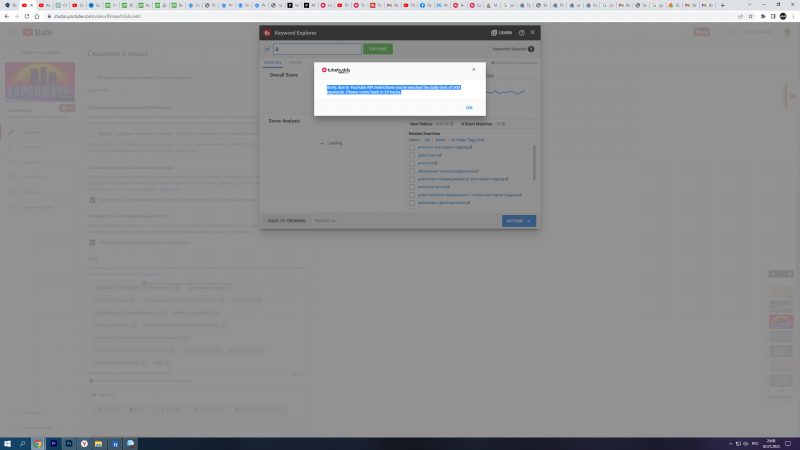Click the browser reload icon
Screen dimensions: 800x450
[x=31, y=16]
